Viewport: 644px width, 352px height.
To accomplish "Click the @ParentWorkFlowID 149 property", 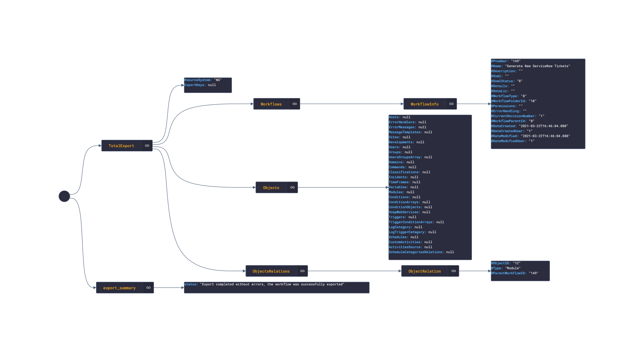I will pos(515,273).
